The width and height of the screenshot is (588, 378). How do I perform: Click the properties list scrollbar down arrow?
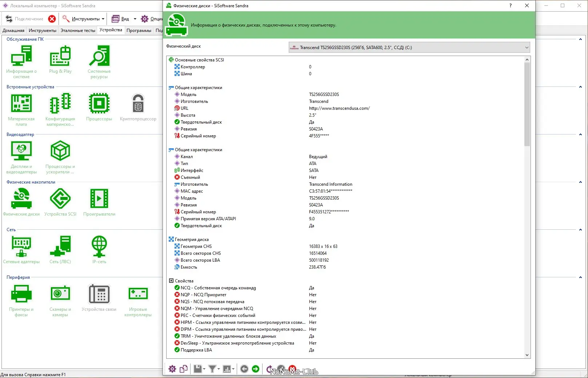527,355
